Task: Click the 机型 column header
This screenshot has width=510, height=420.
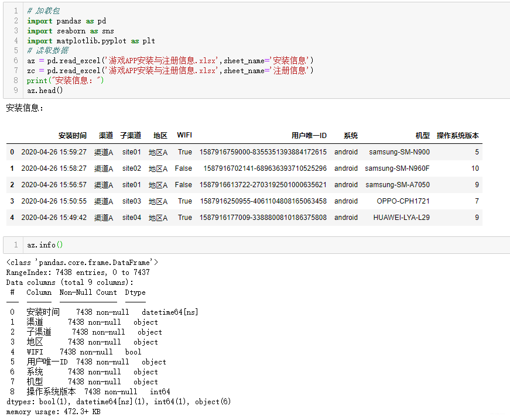Action: pos(423,136)
